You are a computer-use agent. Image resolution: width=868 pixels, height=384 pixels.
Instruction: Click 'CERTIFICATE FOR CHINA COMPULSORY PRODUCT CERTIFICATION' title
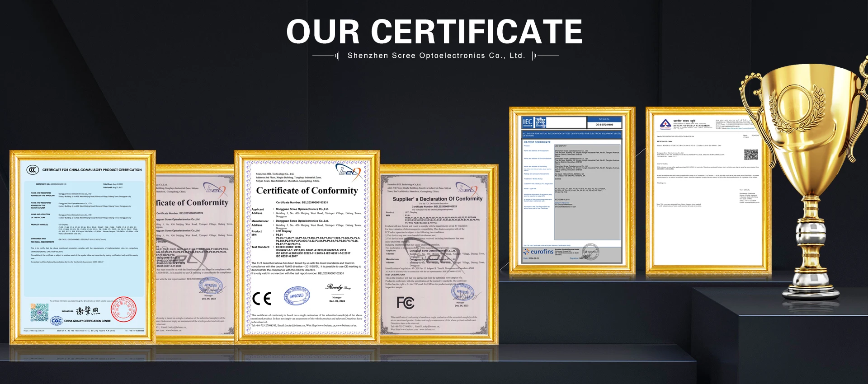click(92, 170)
